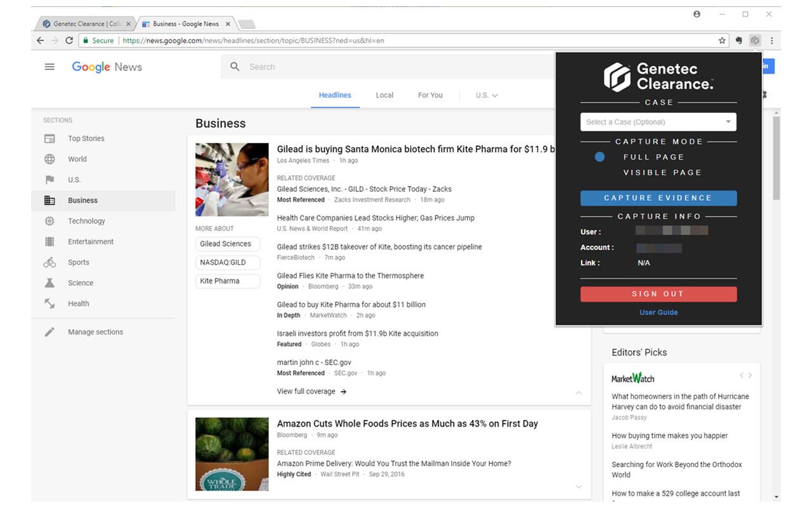Click the browser address bar URL
The image size is (812, 508).
[253, 41]
